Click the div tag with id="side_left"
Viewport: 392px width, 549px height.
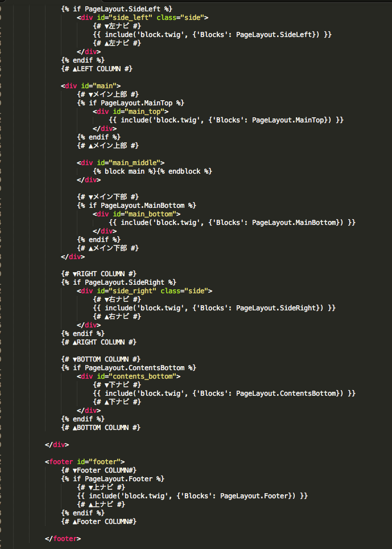pyautogui.click(x=142, y=18)
